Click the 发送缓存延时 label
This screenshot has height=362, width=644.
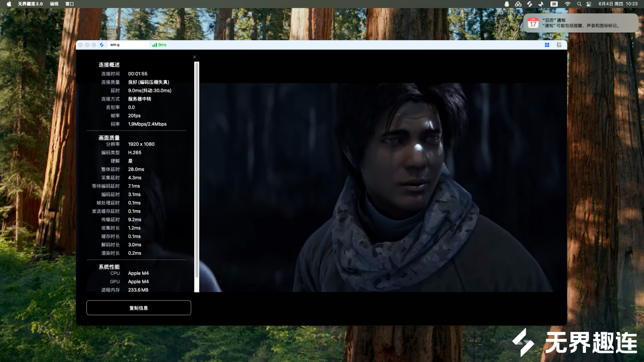(106, 211)
